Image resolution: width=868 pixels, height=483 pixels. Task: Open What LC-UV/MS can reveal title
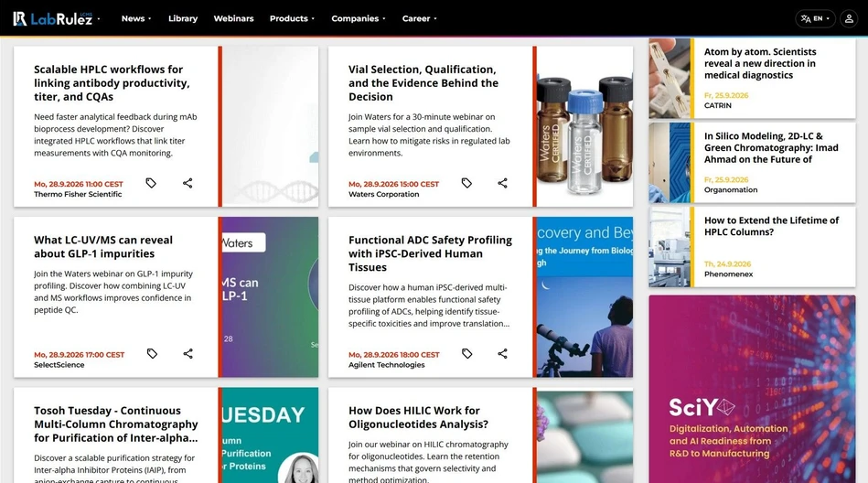click(103, 247)
